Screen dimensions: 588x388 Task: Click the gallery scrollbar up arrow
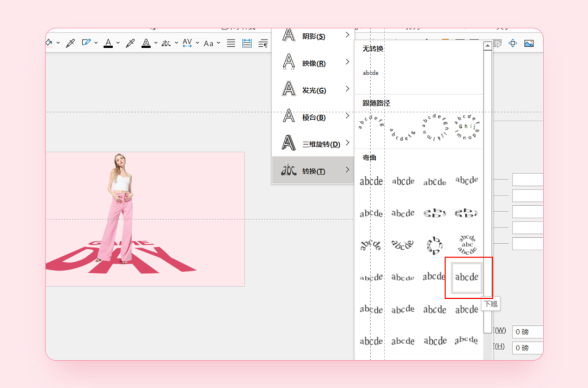(x=487, y=46)
